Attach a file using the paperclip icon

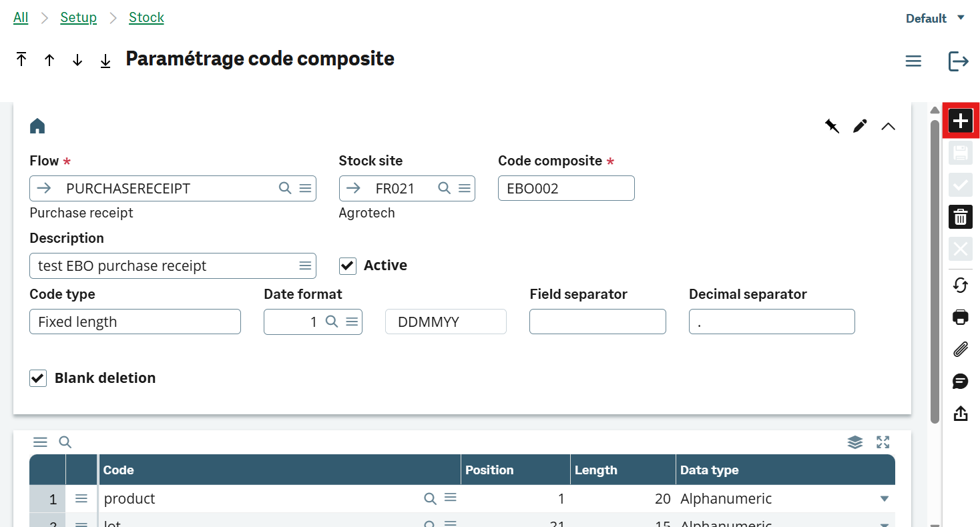960,349
